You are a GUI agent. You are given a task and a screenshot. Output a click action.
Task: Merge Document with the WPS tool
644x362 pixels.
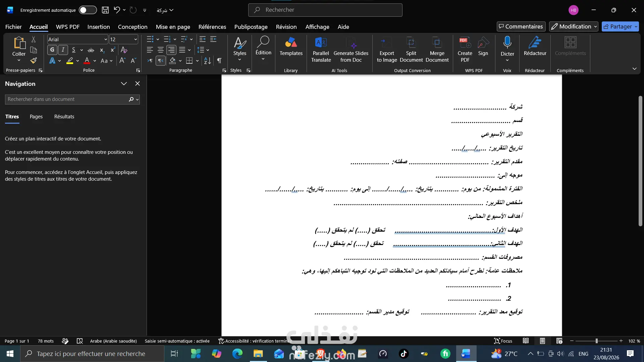(x=437, y=50)
